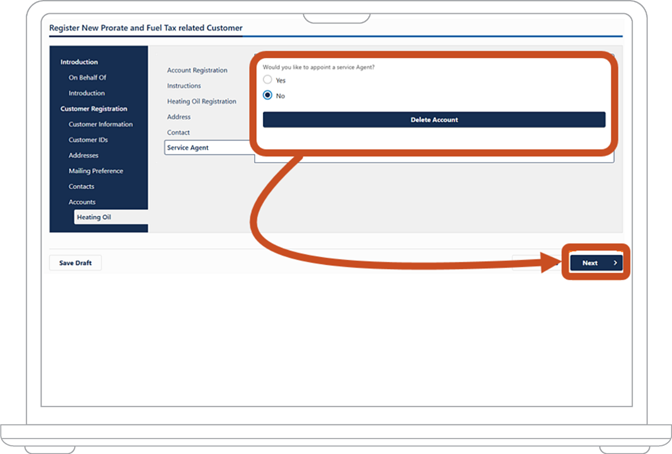Go to Customer IDs in sidebar
This screenshot has height=454, width=672.
pos(88,140)
